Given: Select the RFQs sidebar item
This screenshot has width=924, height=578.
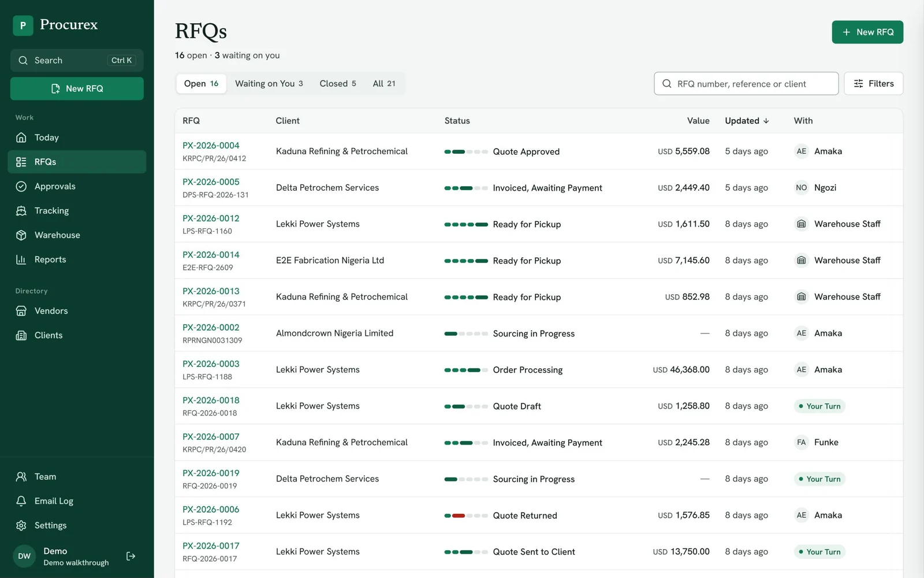Looking at the screenshot, I should click(77, 162).
